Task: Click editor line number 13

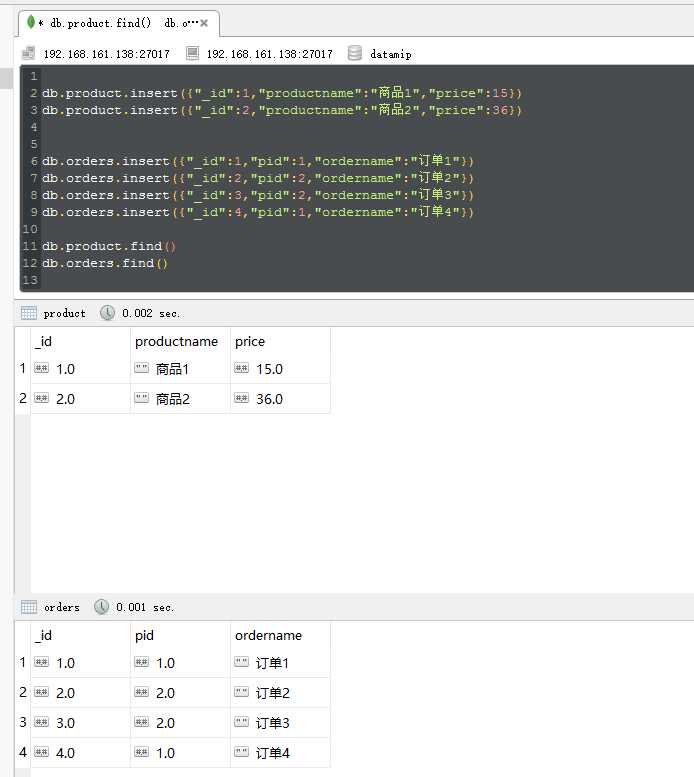Action: click(30, 280)
